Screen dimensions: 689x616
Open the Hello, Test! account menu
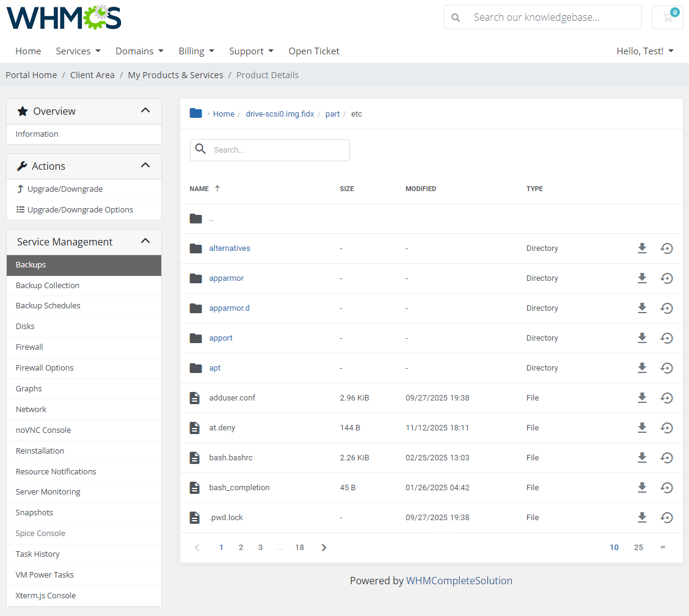pyautogui.click(x=644, y=51)
